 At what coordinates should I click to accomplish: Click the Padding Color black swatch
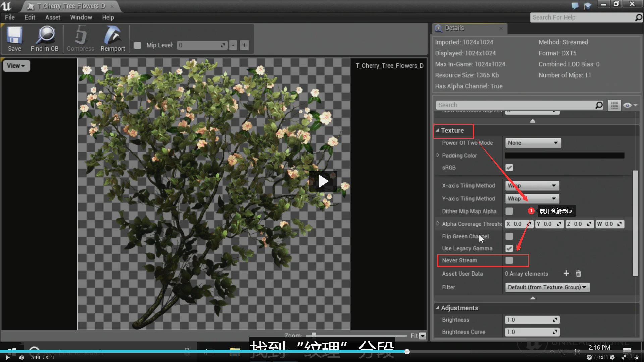tap(564, 156)
